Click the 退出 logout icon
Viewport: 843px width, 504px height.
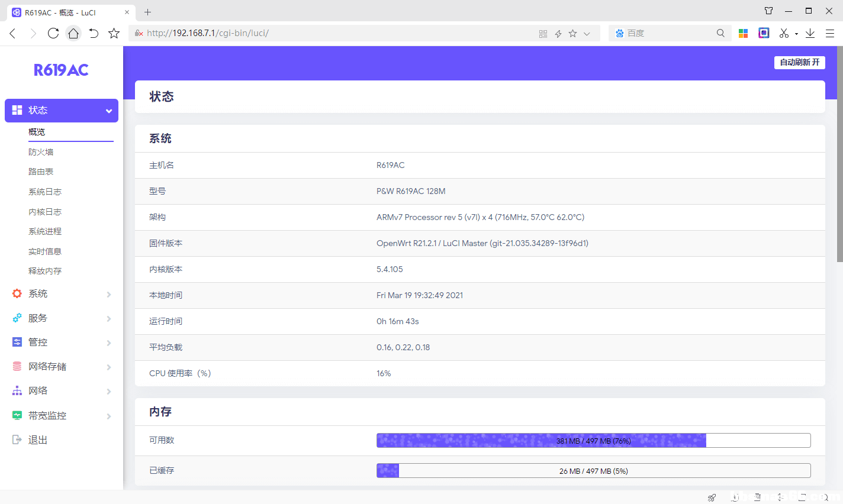tap(17, 440)
